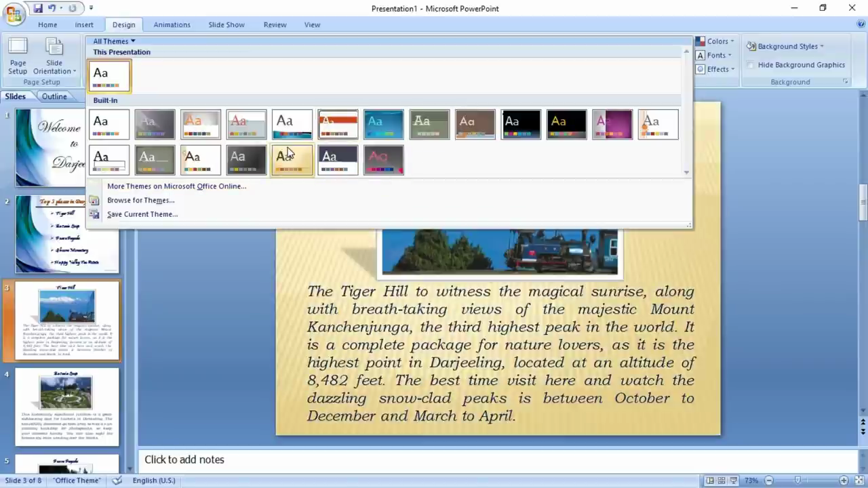Zoom out with the minus button
This screenshot has width=868, height=488.
point(769,481)
